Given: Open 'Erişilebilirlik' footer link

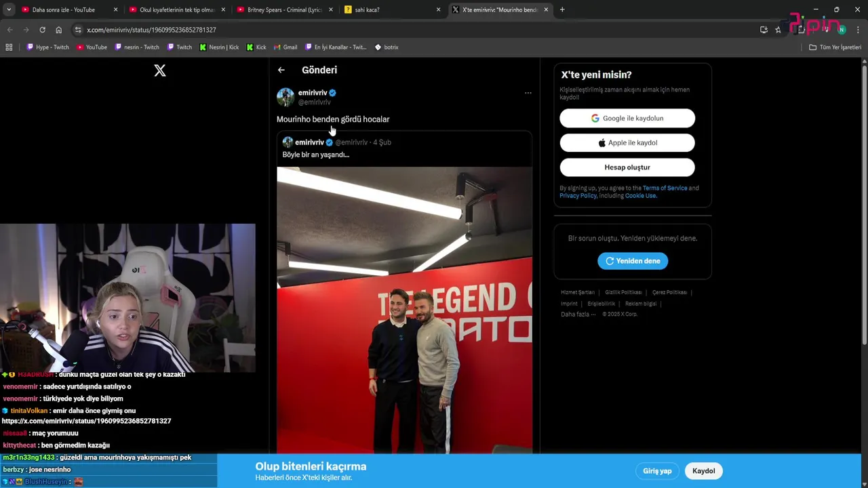Looking at the screenshot, I should point(601,304).
